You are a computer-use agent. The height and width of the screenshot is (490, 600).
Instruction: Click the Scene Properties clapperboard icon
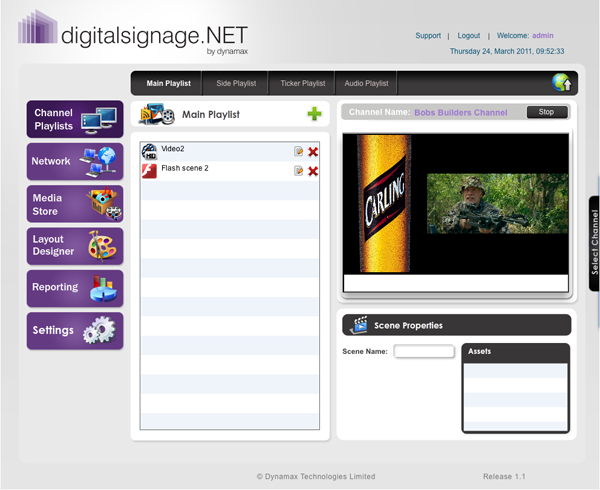coord(359,325)
